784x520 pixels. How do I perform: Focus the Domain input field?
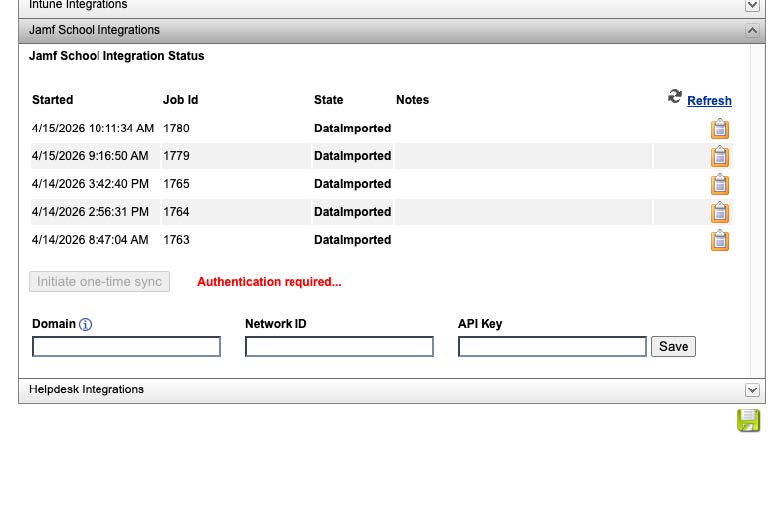[x=126, y=346]
